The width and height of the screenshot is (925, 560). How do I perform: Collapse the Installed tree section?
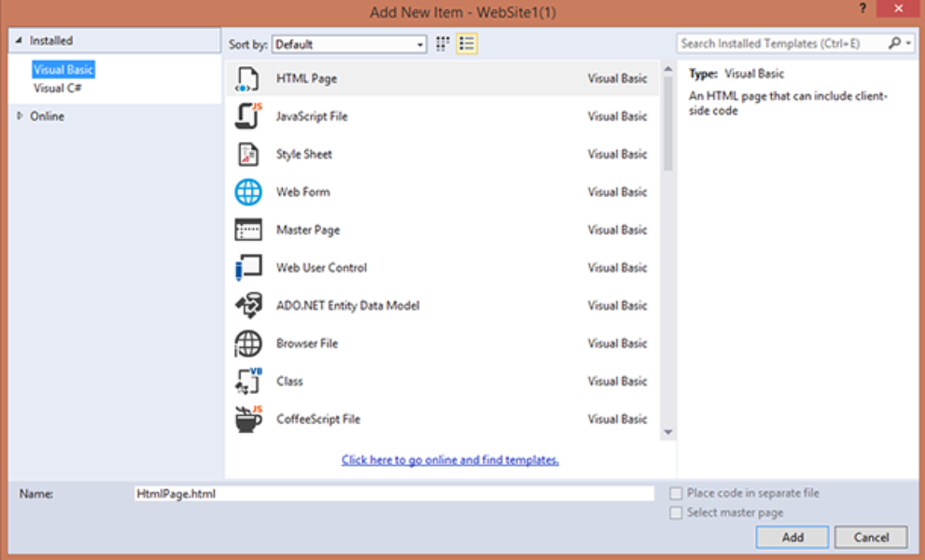pos(19,41)
